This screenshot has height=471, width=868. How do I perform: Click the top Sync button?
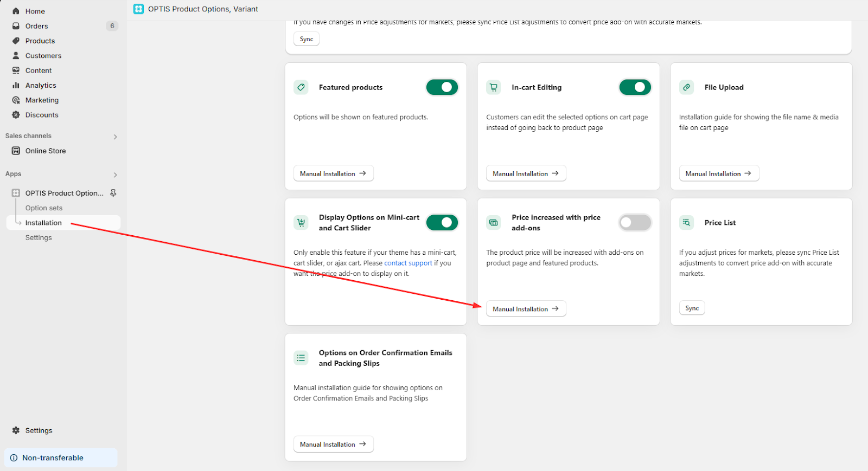(307, 39)
